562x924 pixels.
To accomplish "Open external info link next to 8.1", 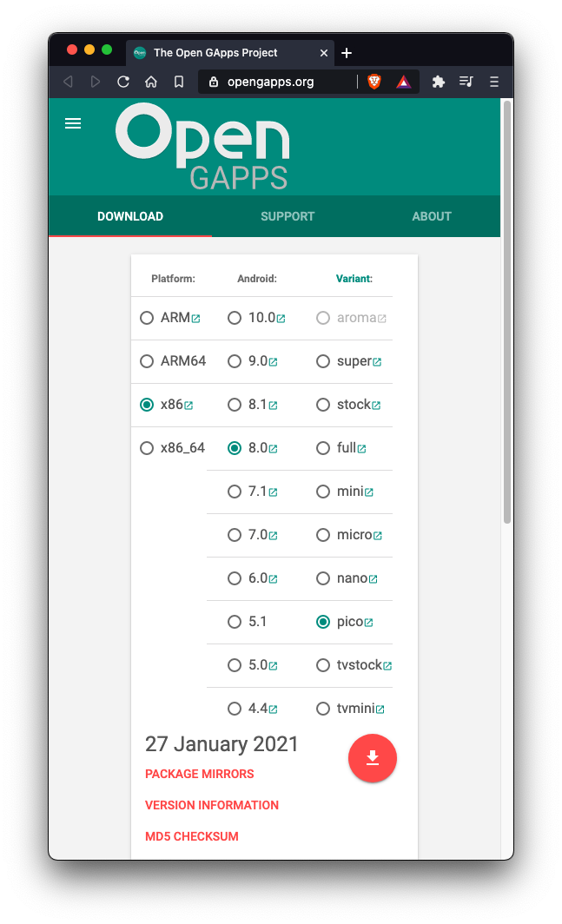I will [273, 406].
